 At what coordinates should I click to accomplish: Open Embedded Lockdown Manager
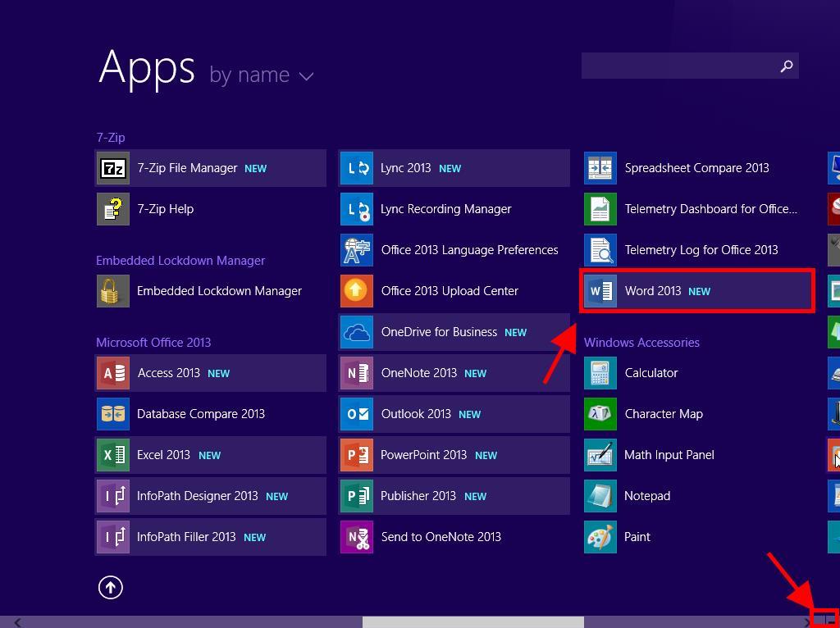[113, 291]
